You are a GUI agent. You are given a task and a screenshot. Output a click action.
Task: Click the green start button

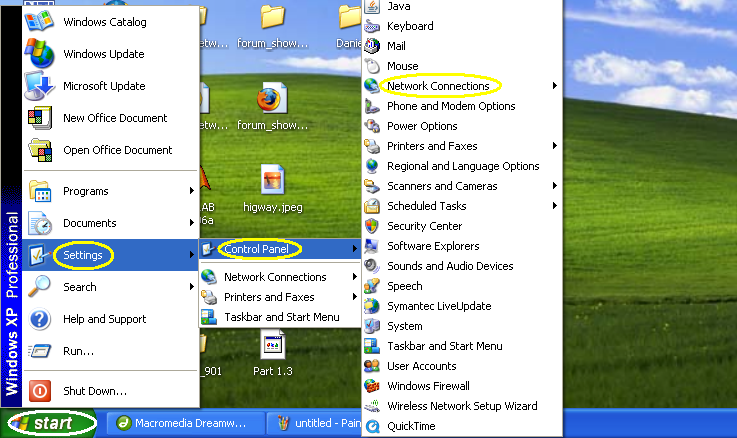pyautogui.click(x=49, y=423)
